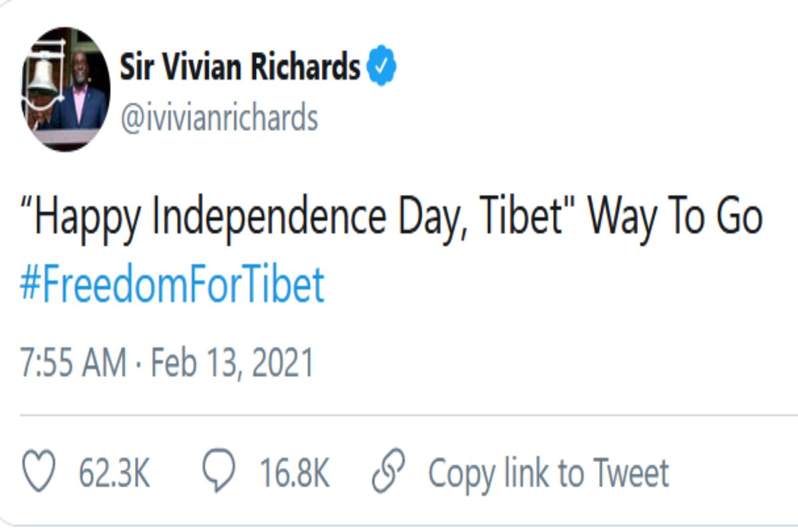Viewport: 798px width, 532px height.
Task: Click the Feb 13, 2021 date
Action: pyautogui.click(x=232, y=364)
